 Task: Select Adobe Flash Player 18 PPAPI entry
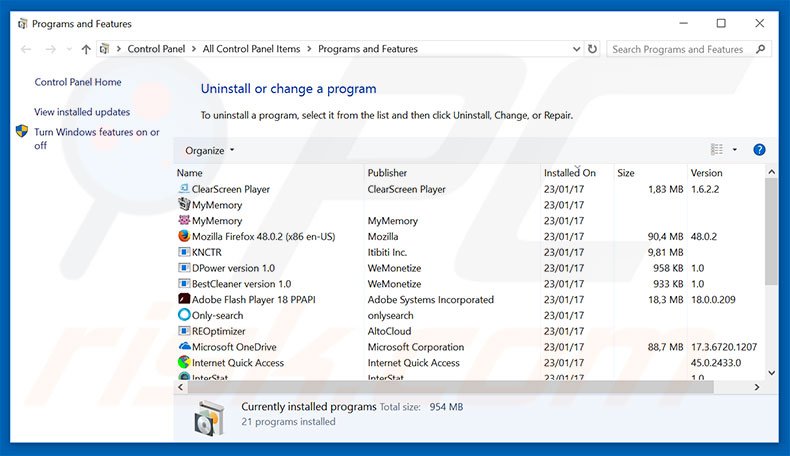[x=253, y=299]
